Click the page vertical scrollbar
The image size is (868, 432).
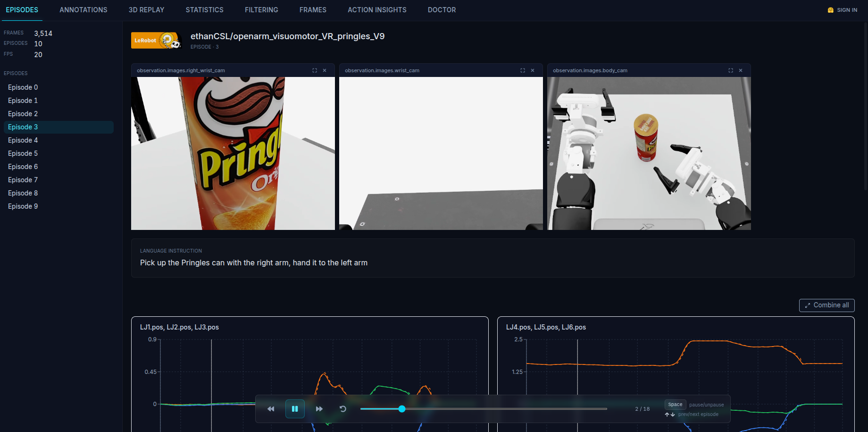click(x=866, y=106)
